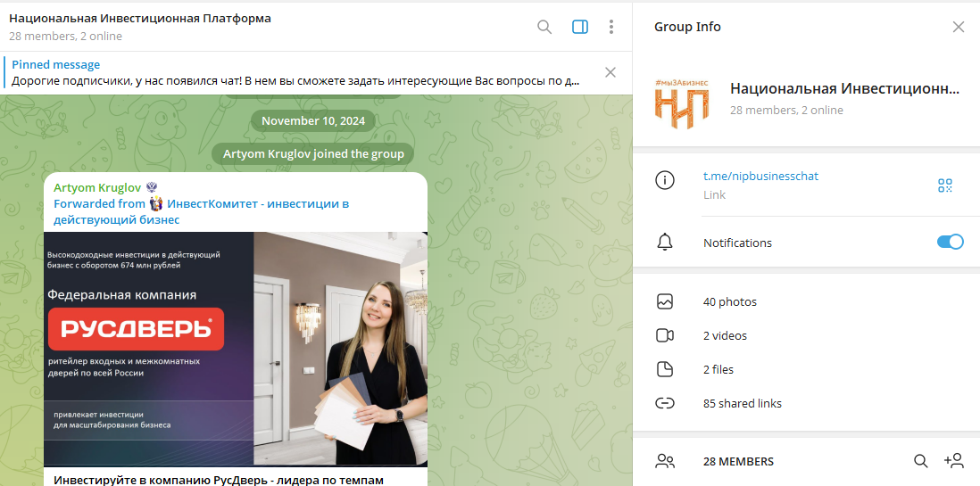
Task: Click the Group Info title
Action: (687, 27)
